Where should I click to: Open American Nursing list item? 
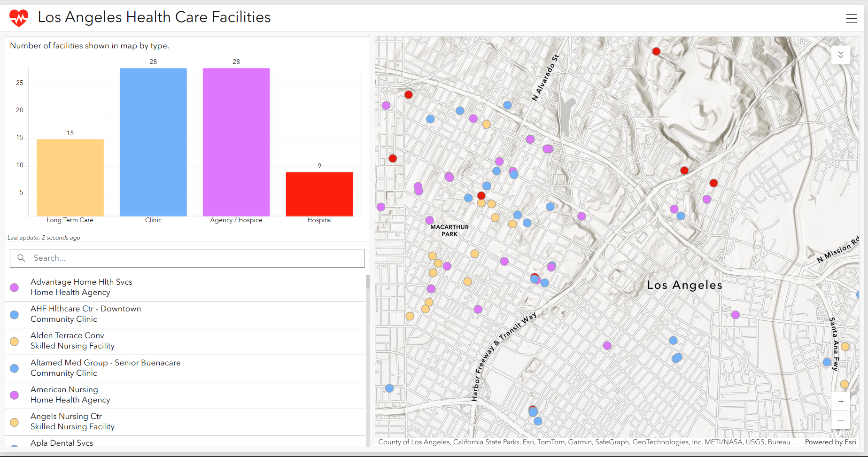[x=186, y=395]
